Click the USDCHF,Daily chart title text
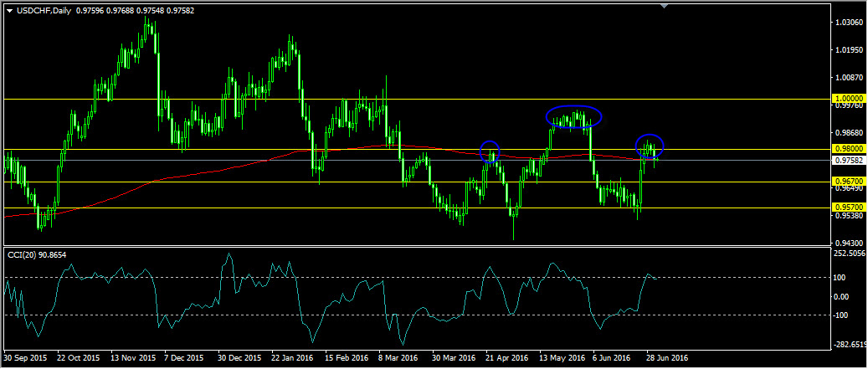Viewport: 868px width, 369px height. tap(46, 9)
